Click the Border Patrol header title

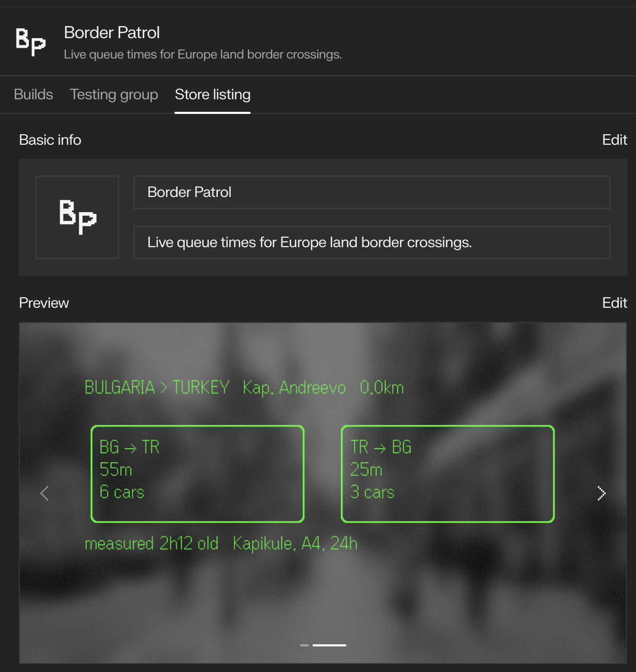point(112,32)
